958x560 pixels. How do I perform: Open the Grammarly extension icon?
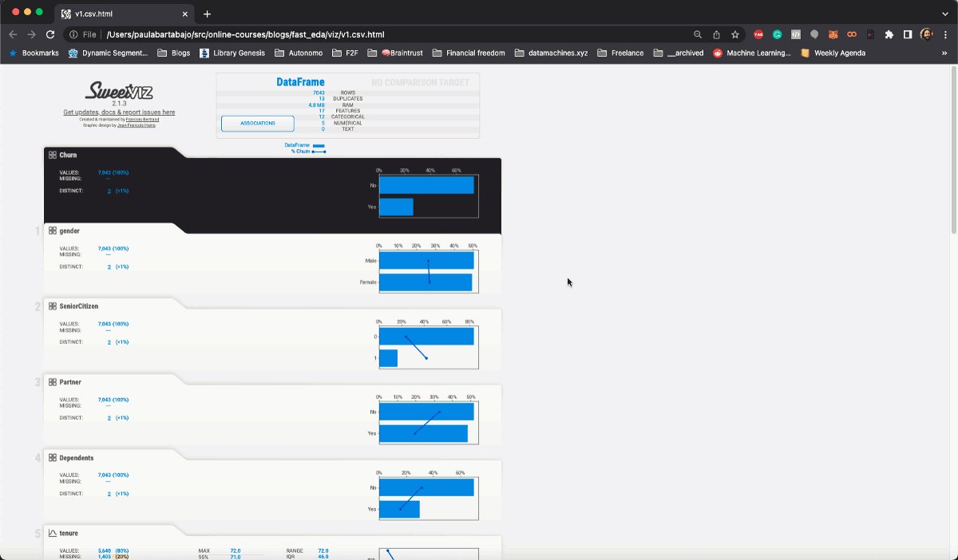point(777,34)
